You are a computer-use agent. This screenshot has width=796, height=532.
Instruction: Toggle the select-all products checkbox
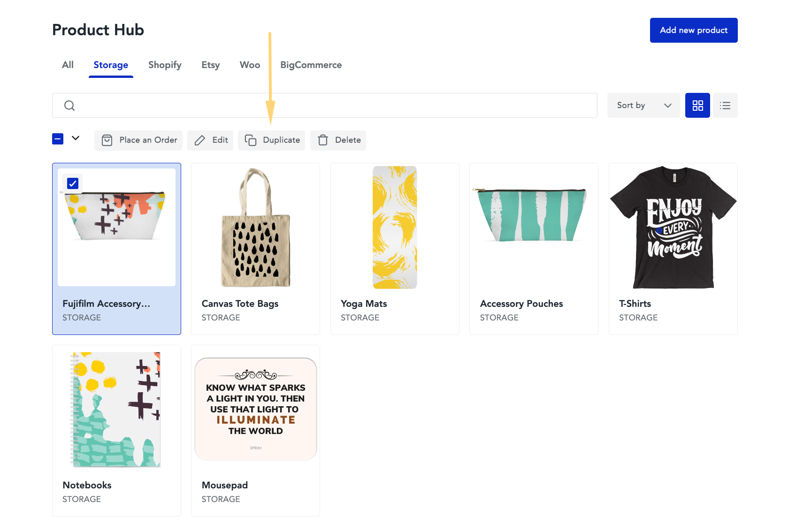click(58, 139)
